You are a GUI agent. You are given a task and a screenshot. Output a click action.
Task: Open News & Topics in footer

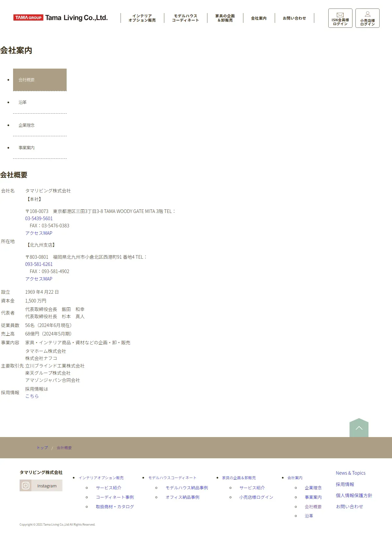coord(351,473)
